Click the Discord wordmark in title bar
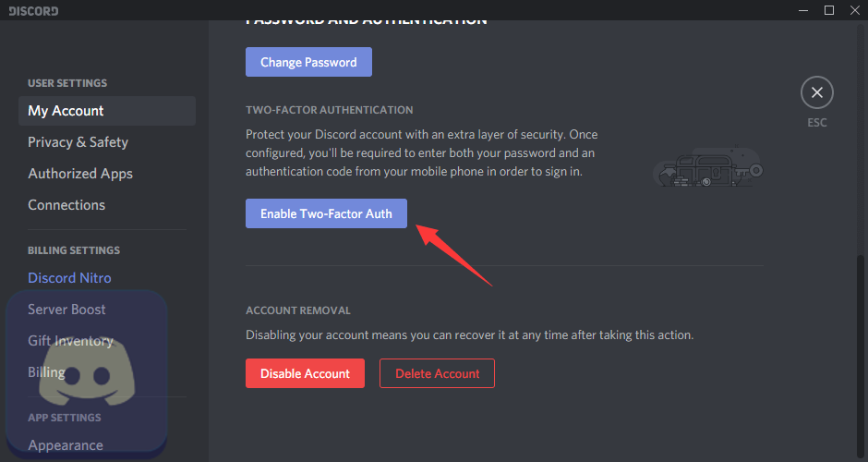Image resolution: width=868 pixels, height=462 pixels. coord(33,10)
